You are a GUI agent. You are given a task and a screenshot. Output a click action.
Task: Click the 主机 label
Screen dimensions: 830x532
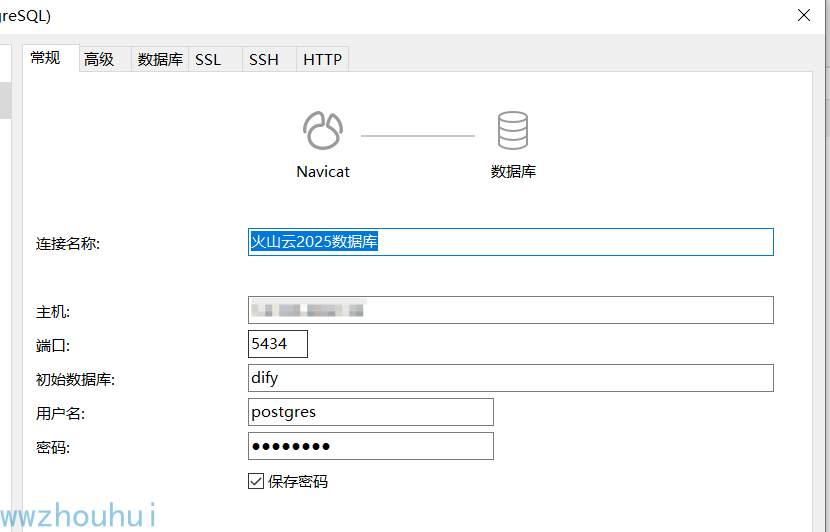[53, 312]
